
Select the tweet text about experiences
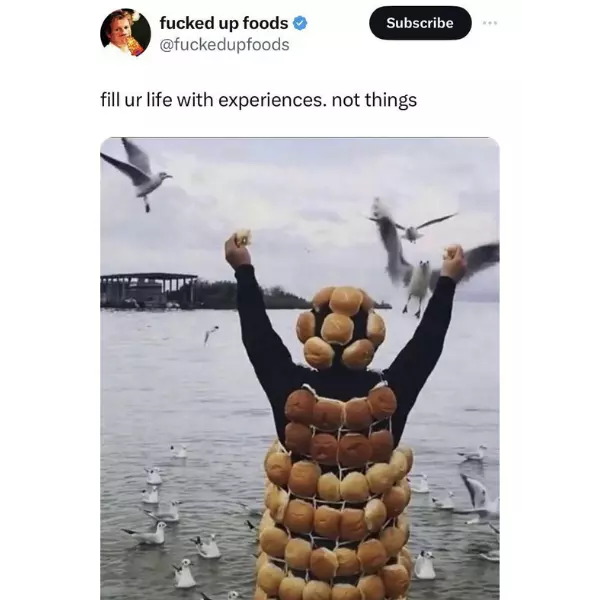[258, 100]
